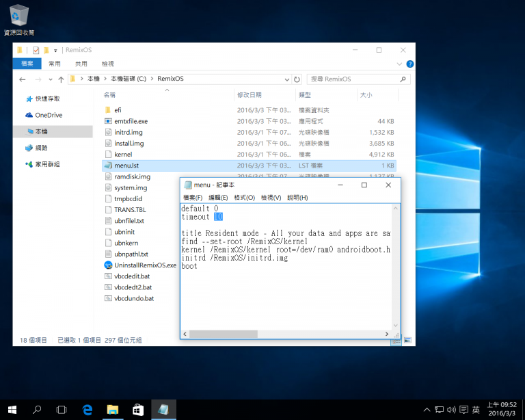Switch to the 共用 ribbon tab
This screenshot has height=420, width=525.
[81, 64]
